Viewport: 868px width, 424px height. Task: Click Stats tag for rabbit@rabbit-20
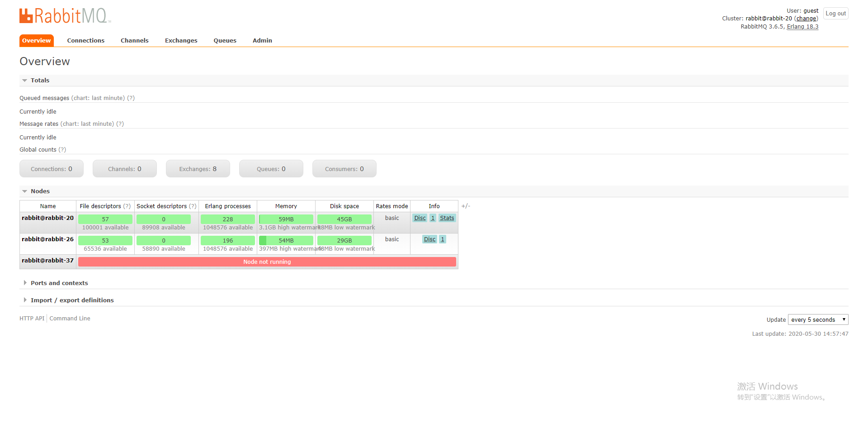click(447, 218)
